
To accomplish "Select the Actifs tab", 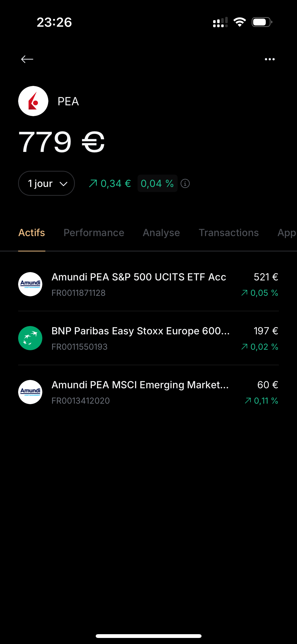I will click(32, 233).
